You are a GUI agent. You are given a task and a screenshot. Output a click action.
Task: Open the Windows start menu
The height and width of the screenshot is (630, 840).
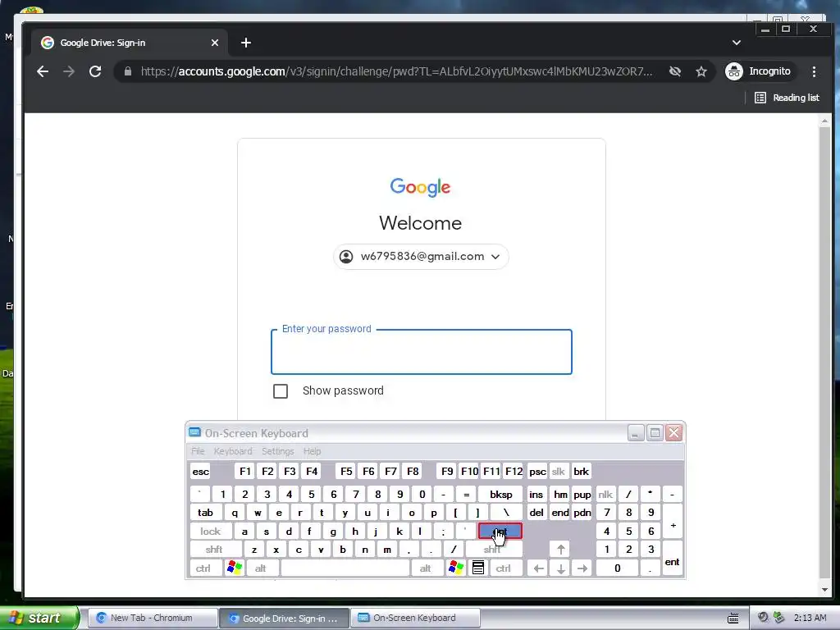coord(39,618)
